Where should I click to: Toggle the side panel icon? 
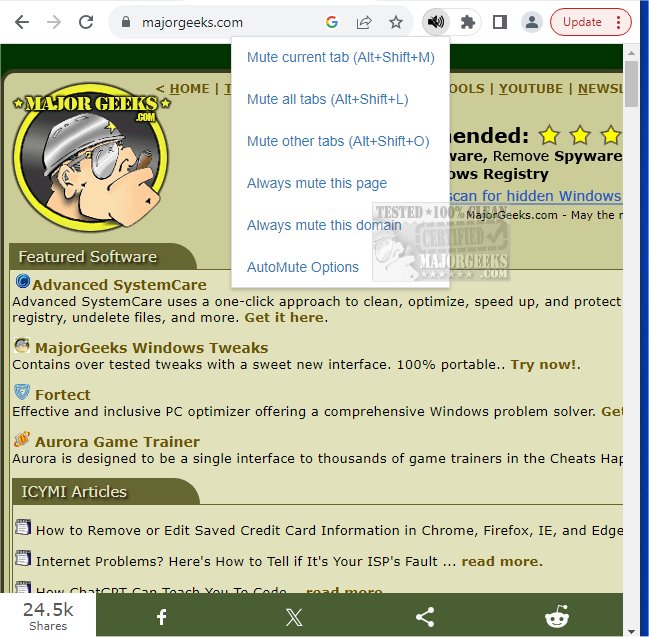click(x=500, y=22)
